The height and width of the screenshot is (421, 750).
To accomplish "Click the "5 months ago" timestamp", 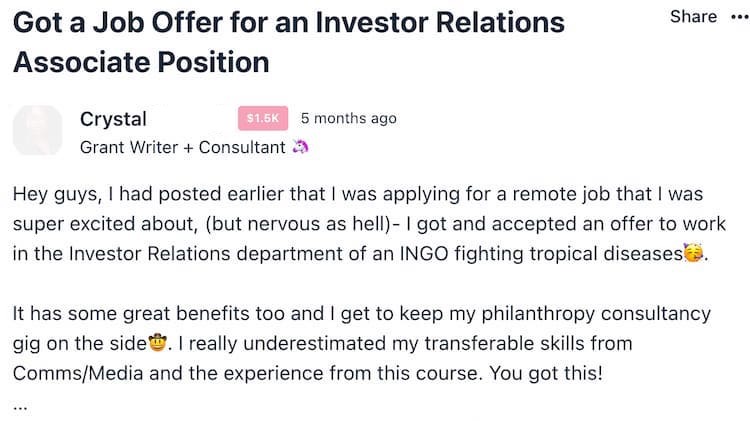I will click(x=348, y=118).
